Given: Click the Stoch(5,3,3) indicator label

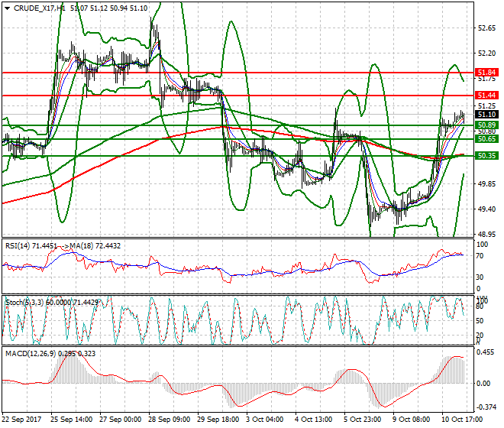Looking at the screenshot, I should click(x=21, y=303).
